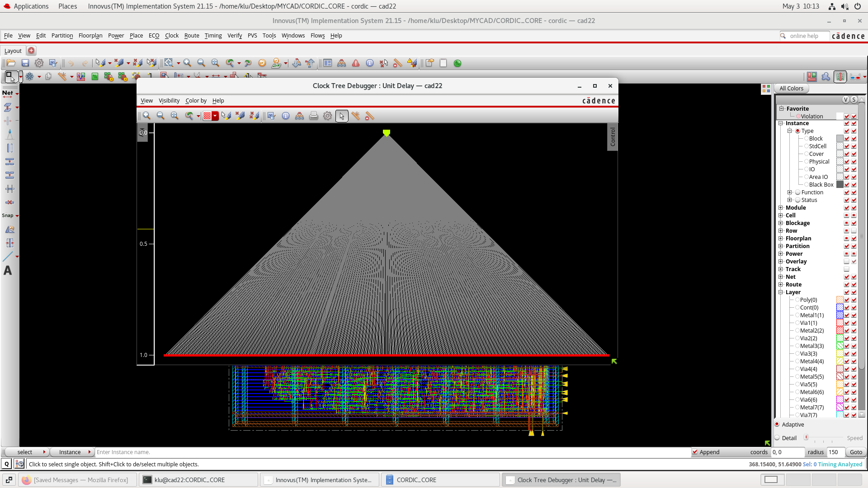868x488 pixels.
Task: Click the Goto button
Action: pos(856,452)
